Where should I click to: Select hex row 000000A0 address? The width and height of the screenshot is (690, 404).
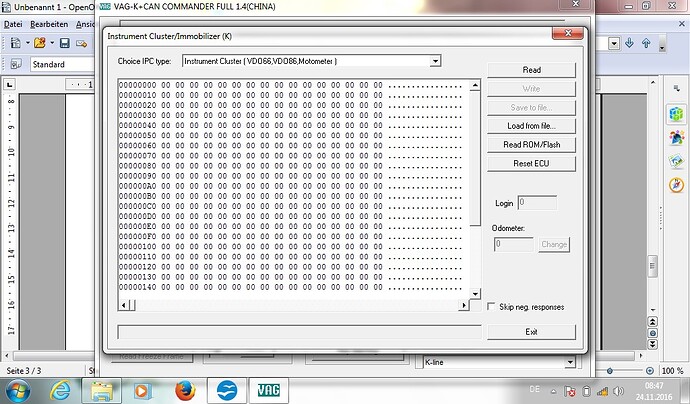coord(137,186)
